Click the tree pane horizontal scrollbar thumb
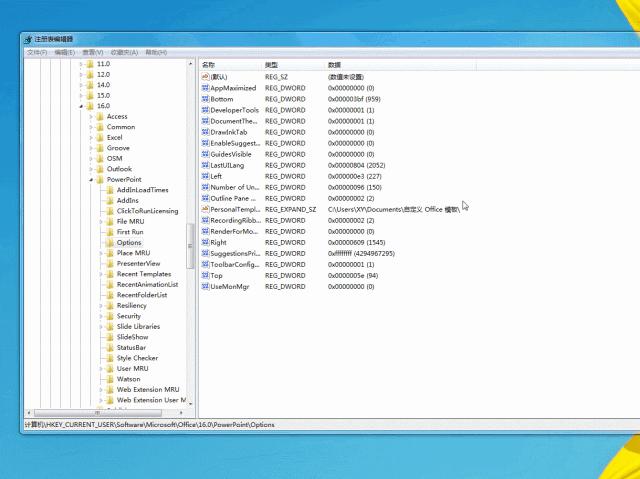Image resolution: width=640 pixels, height=479 pixels. [x=98, y=413]
